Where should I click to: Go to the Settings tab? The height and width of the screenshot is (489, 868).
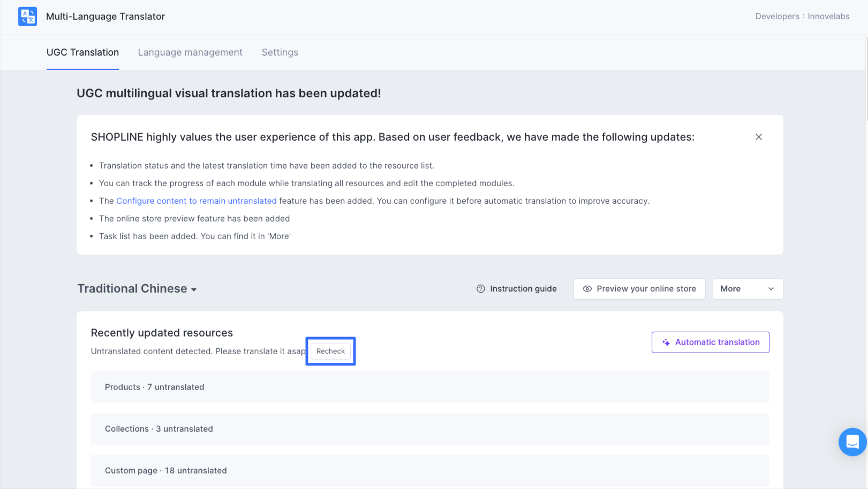[280, 52]
